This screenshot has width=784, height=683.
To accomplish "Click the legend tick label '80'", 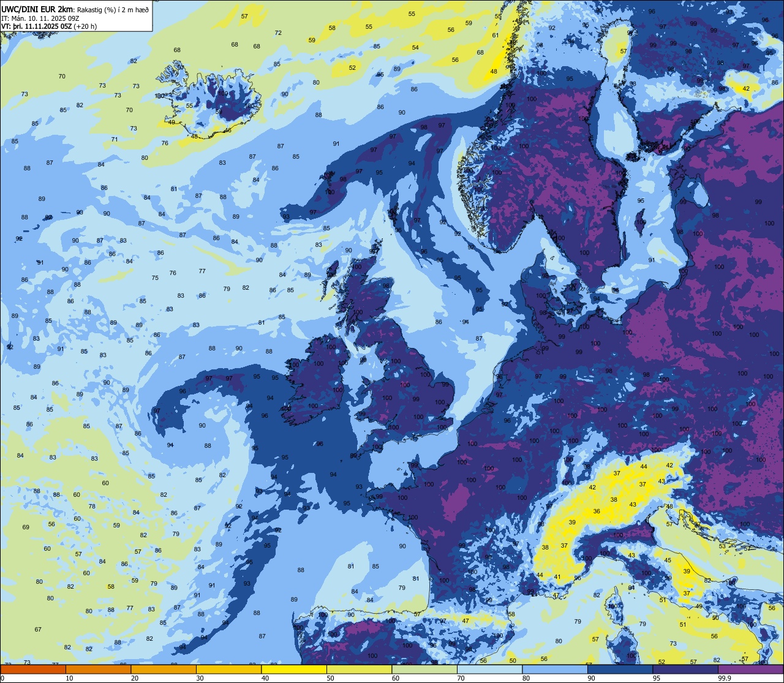I will click(526, 678).
